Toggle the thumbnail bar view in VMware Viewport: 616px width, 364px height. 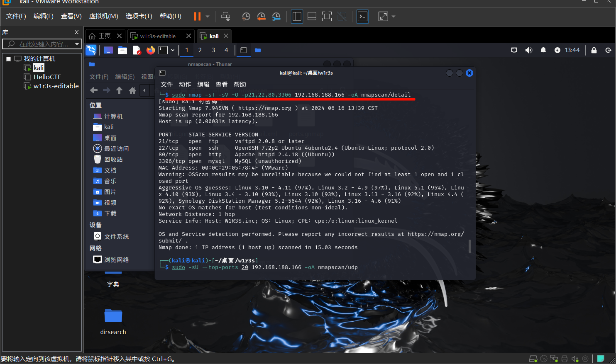coord(312,17)
